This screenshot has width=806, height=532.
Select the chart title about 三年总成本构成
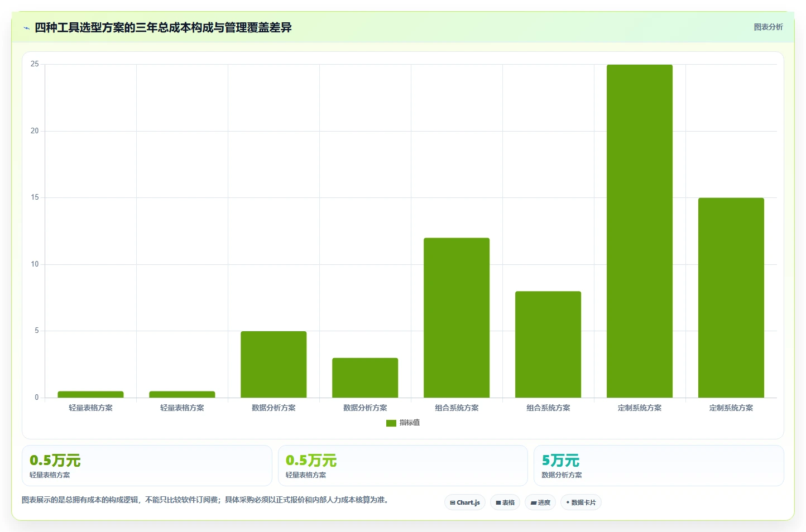point(163,27)
